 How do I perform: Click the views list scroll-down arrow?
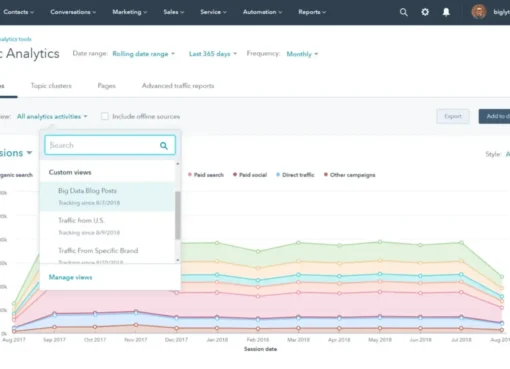(178, 260)
